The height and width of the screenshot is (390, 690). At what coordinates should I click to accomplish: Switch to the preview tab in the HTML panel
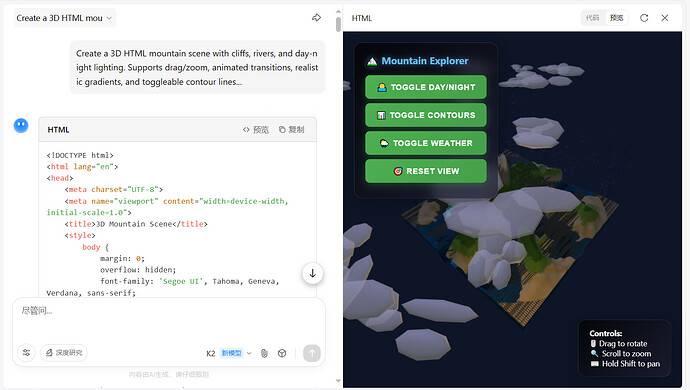pos(617,18)
